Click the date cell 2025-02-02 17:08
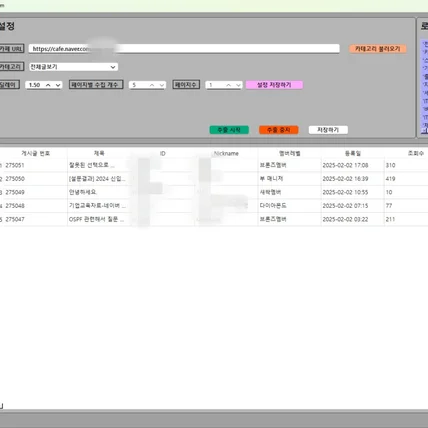The image size is (428, 428). coord(353,165)
